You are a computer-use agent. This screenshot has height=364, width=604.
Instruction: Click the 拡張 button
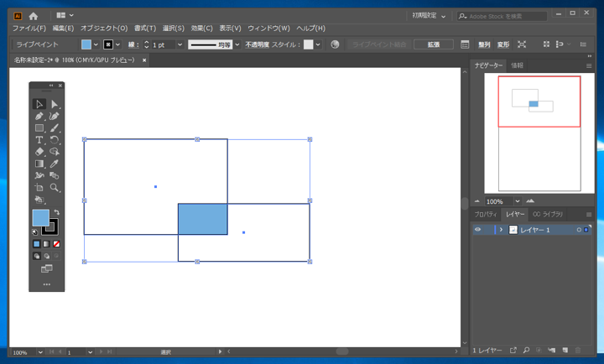434,44
